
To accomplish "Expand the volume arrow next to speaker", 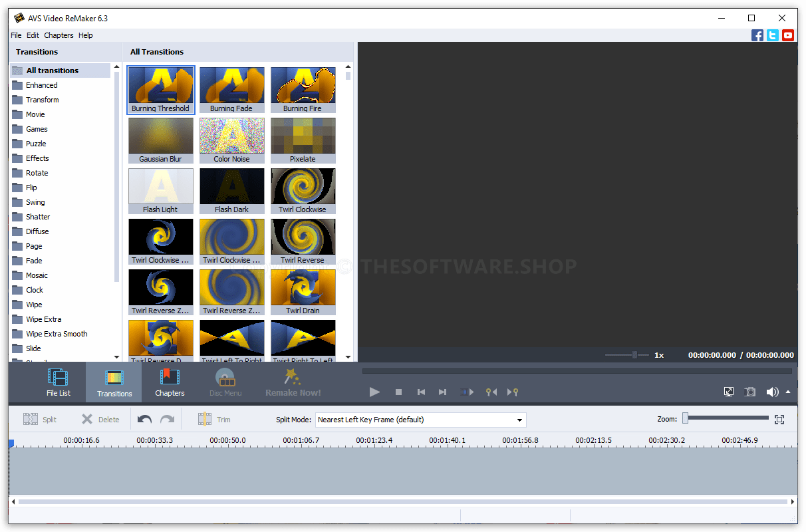I will 788,392.
